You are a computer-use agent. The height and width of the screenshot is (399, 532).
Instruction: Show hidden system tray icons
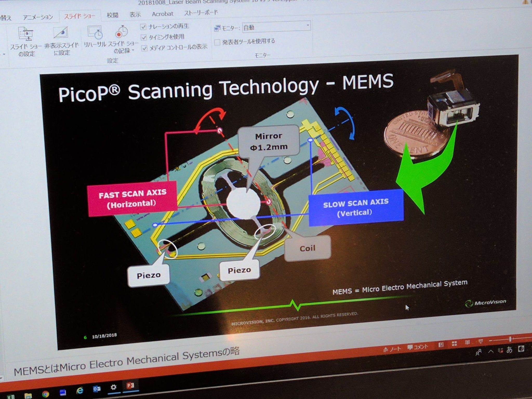[x=491, y=351]
